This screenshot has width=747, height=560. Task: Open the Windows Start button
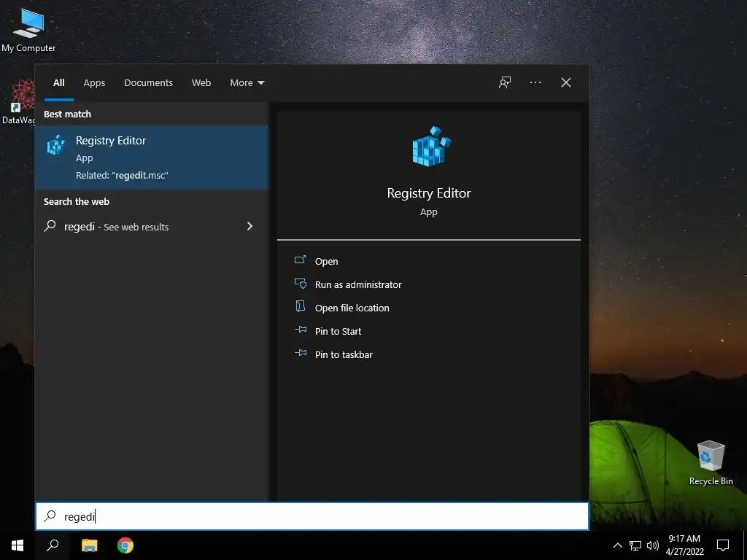pyautogui.click(x=18, y=545)
